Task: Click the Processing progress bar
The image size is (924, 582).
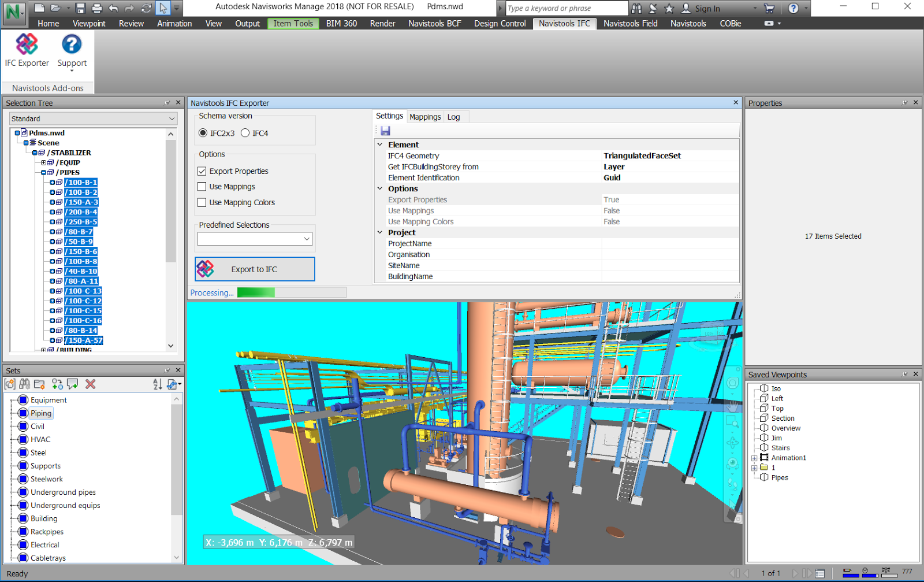Action: [x=292, y=292]
